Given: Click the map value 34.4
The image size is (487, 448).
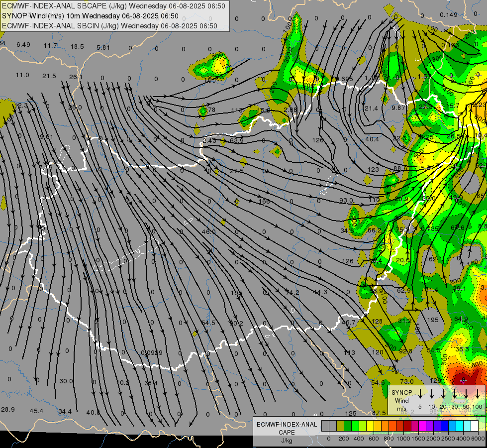Looking at the screenshot, I should [65, 412].
